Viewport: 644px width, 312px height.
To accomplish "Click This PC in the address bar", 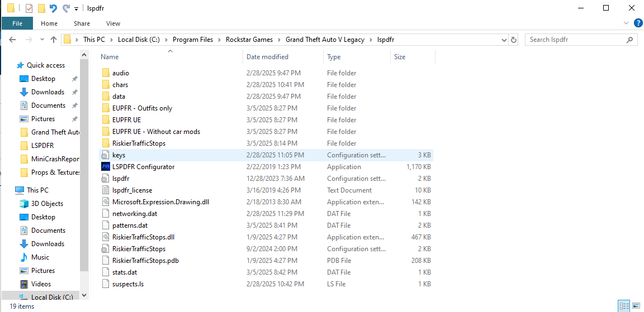I will coord(94,40).
